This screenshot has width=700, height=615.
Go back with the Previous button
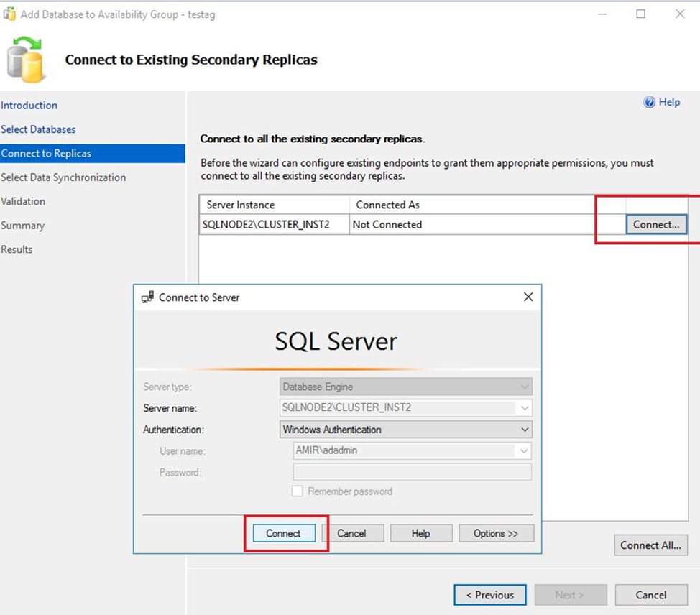[x=490, y=595]
